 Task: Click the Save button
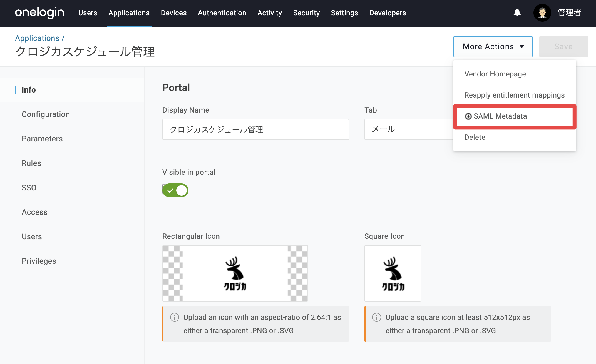563,47
